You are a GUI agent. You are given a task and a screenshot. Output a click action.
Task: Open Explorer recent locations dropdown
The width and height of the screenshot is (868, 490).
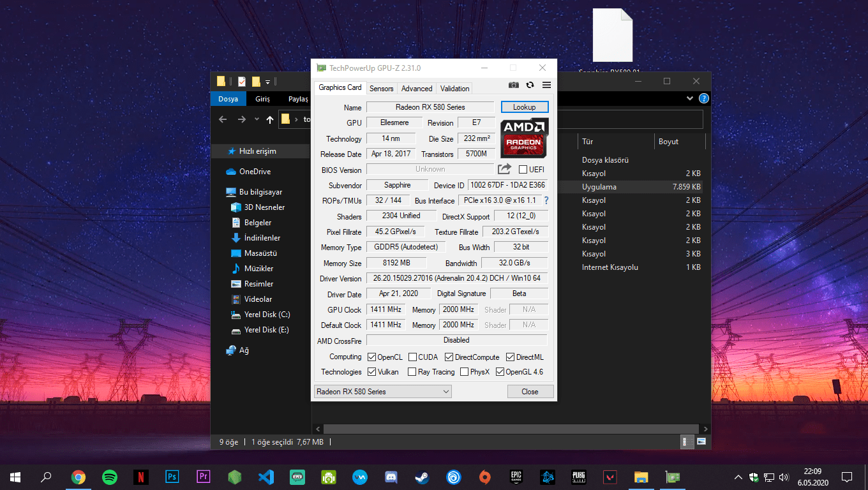click(x=257, y=119)
